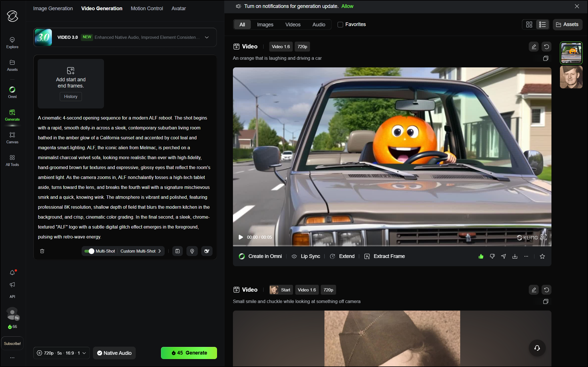Screen dimensions: 588x367
Task: Enable the Favorites filter checkbox
Action: [x=340, y=25]
